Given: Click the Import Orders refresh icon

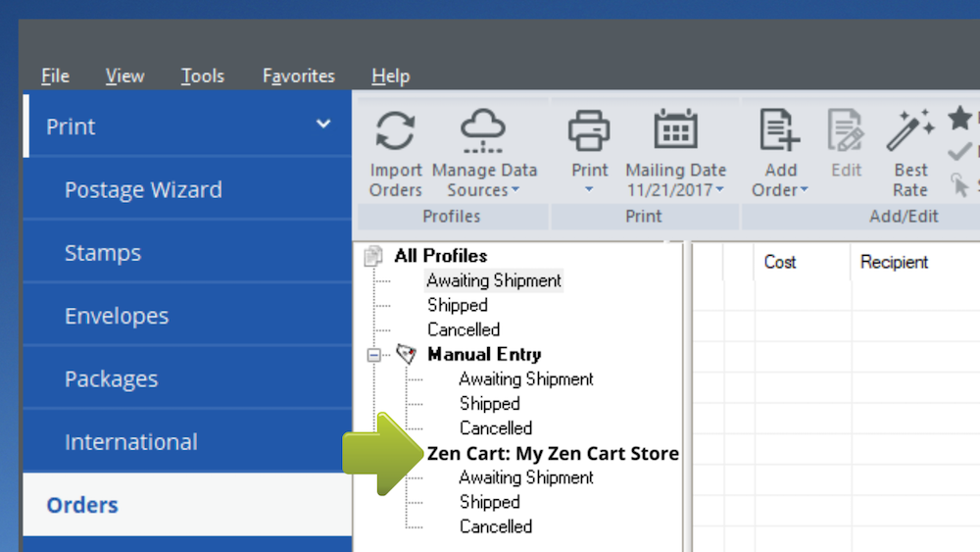Looking at the screenshot, I should point(395,130).
